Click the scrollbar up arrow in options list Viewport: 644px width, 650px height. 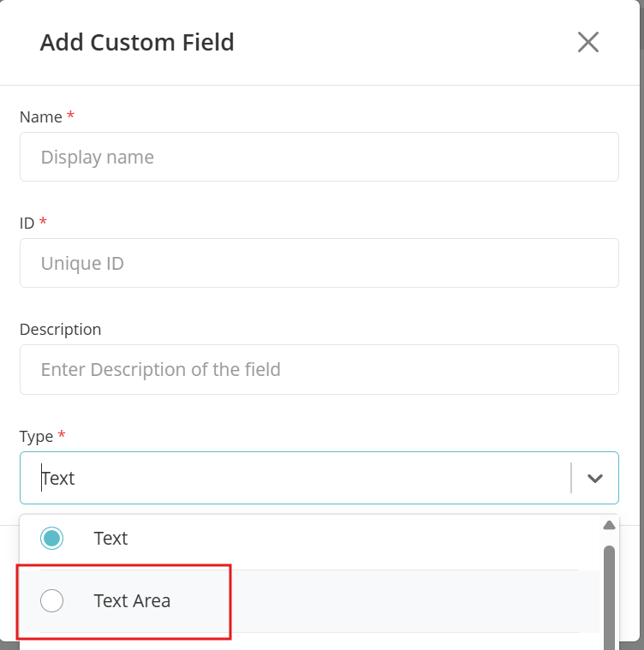609,525
